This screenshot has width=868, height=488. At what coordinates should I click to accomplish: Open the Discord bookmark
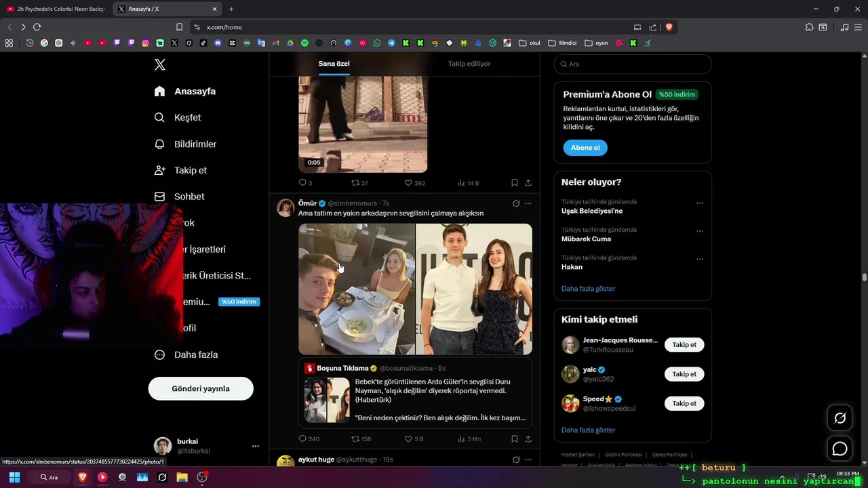point(218,43)
